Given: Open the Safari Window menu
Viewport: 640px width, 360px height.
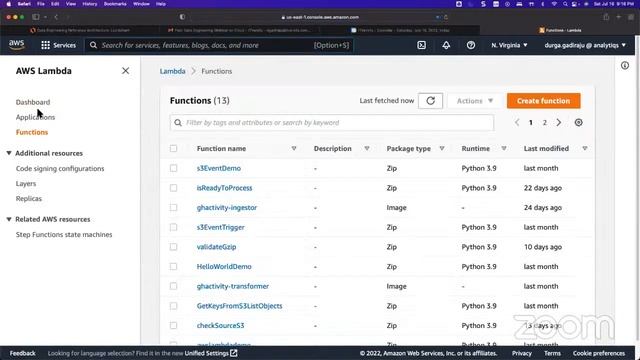Looking at the screenshot, I should pos(141,4).
